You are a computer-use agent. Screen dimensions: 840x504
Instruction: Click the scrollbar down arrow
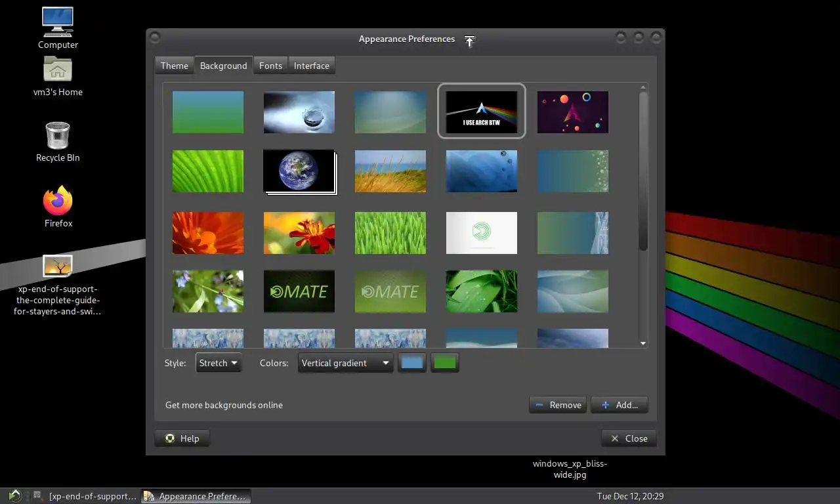pyautogui.click(x=643, y=343)
